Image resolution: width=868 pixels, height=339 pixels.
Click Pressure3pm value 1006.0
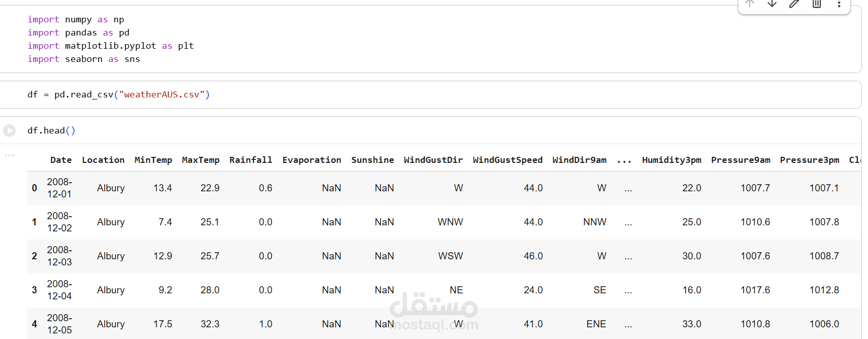coord(824,324)
